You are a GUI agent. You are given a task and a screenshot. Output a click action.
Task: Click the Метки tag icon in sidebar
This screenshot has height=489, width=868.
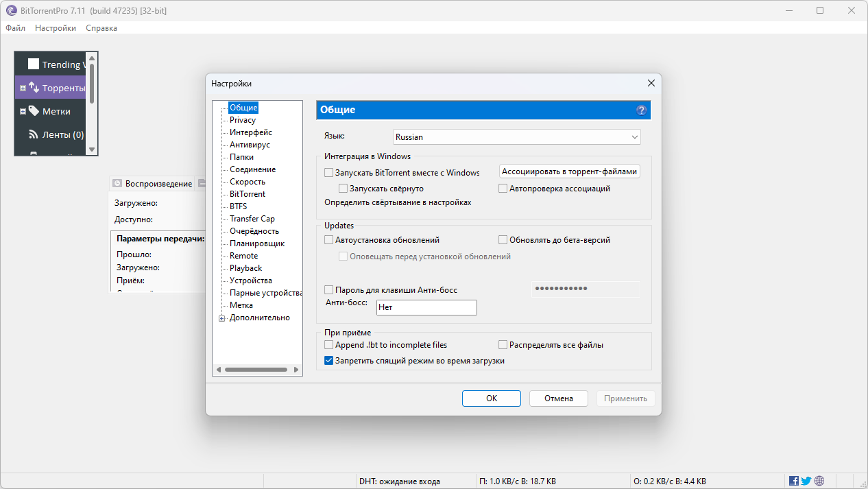pos(34,111)
